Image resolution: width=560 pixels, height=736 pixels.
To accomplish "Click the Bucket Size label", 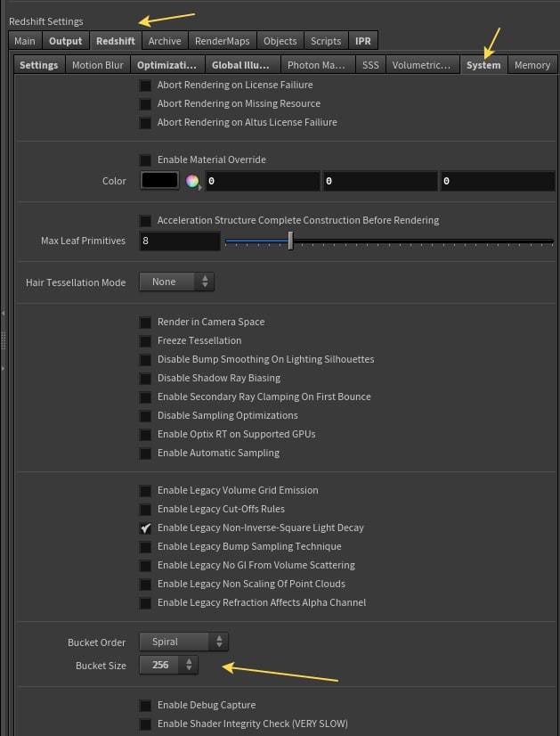I will [x=101, y=666].
